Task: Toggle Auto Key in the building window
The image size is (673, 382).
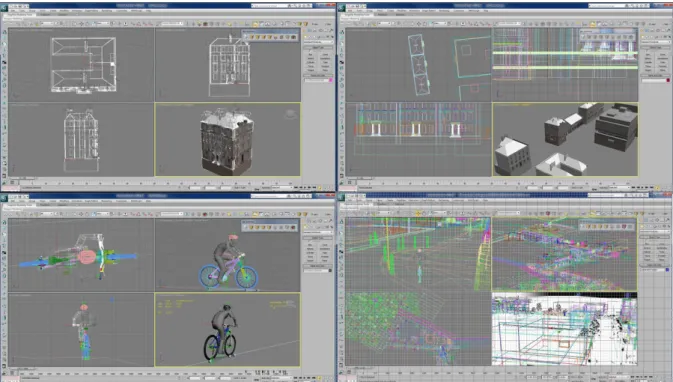Action: point(266,187)
